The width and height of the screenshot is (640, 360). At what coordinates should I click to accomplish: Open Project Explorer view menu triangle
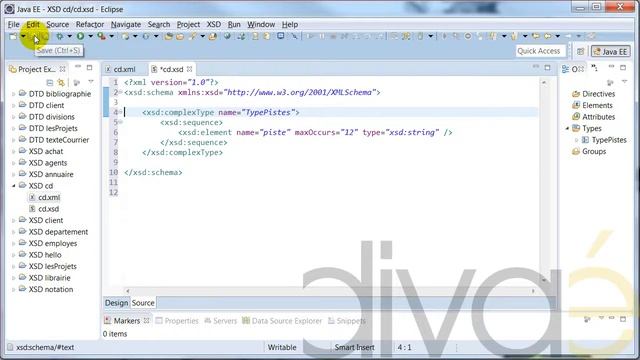[x=91, y=82]
